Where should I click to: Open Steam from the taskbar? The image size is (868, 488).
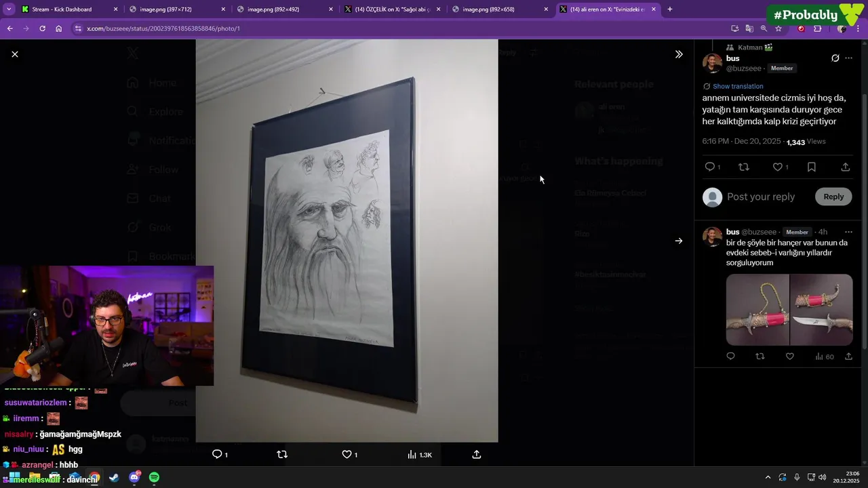[x=114, y=478]
